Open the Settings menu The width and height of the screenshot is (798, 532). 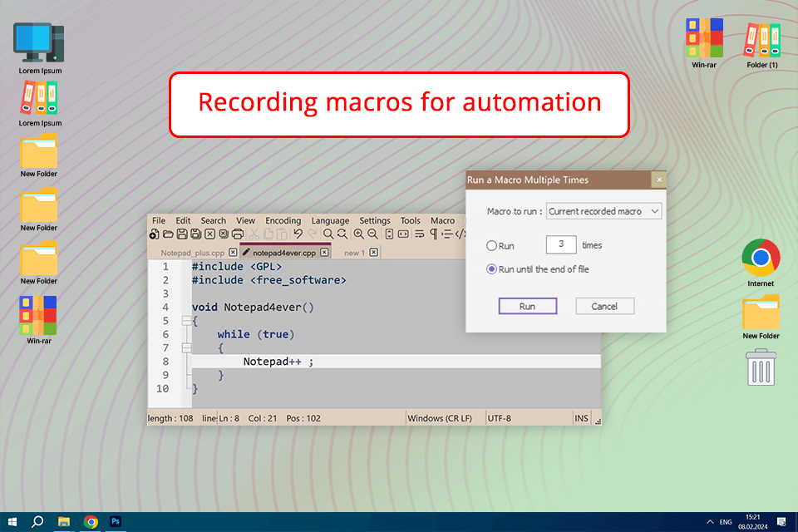[375, 220]
